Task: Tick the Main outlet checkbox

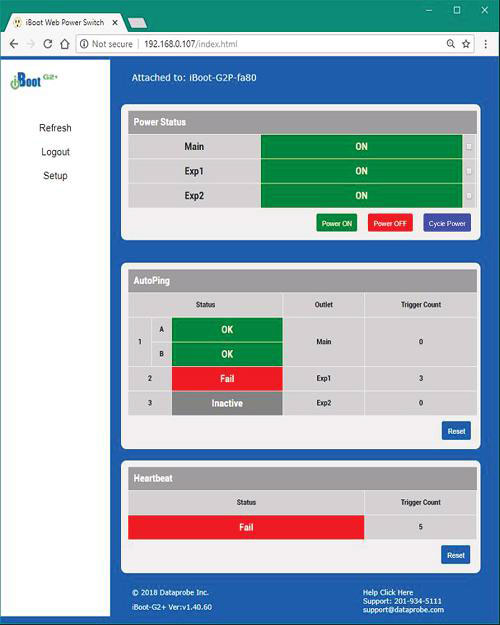Action: [x=469, y=147]
